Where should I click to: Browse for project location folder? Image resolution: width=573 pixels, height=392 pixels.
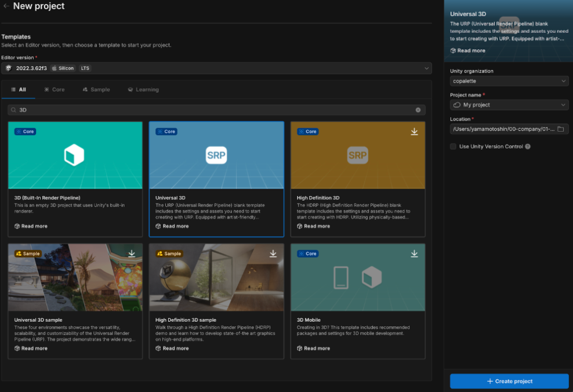561,129
